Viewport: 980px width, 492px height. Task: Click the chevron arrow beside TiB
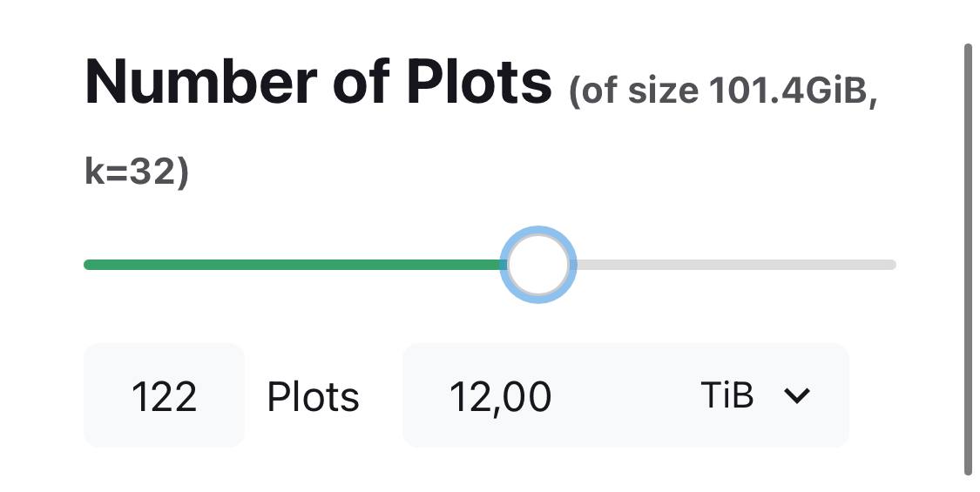click(797, 396)
